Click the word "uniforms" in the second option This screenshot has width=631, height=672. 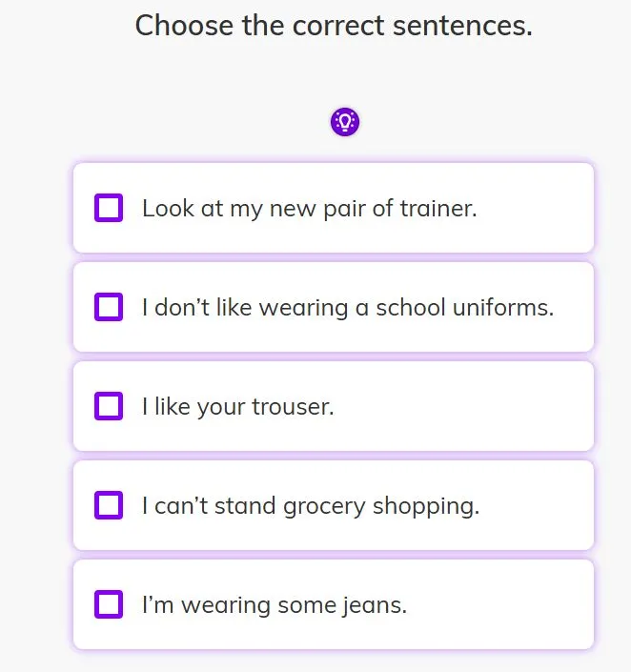click(505, 308)
